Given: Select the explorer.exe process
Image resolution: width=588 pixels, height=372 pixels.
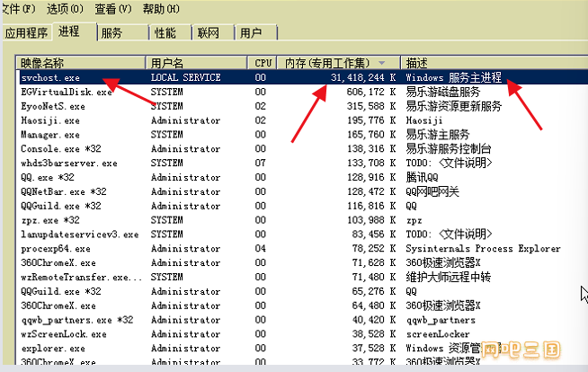Looking at the screenshot, I should pyautogui.click(x=53, y=349).
